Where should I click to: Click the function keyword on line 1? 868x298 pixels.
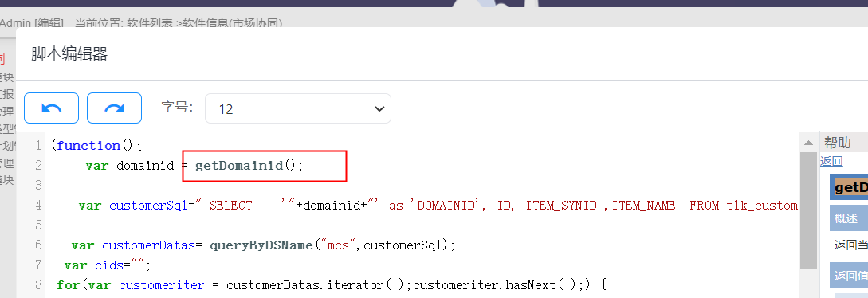pyautogui.click(x=88, y=146)
